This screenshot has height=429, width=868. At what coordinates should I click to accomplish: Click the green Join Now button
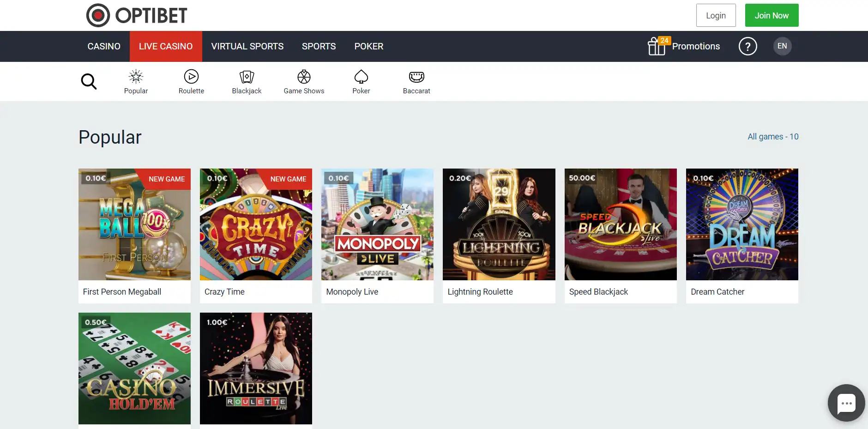click(x=772, y=15)
